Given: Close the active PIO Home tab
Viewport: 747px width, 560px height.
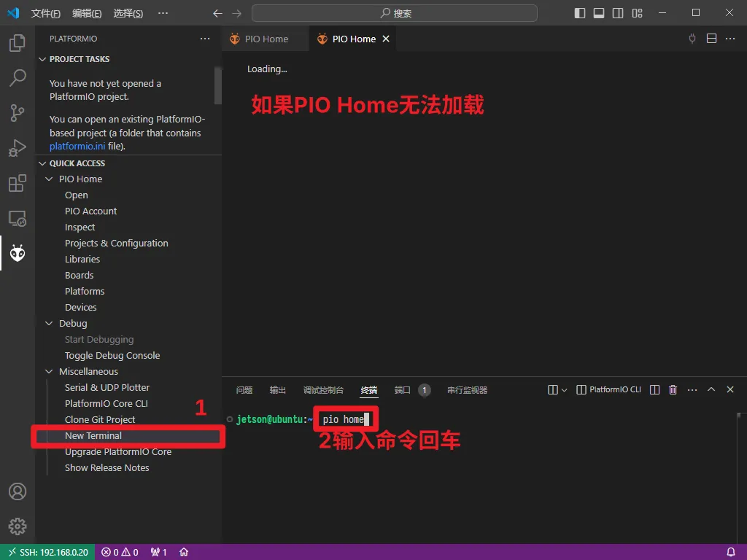Looking at the screenshot, I should point(386,39).
